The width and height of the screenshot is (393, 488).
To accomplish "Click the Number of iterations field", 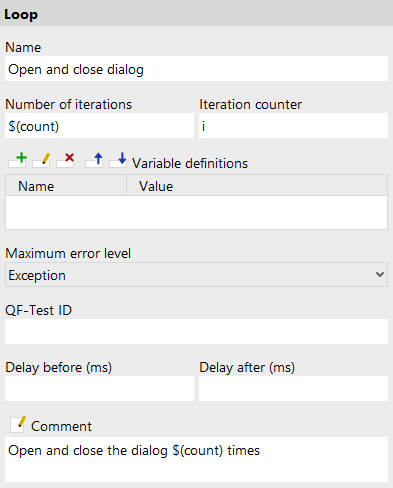I will 99,126.
